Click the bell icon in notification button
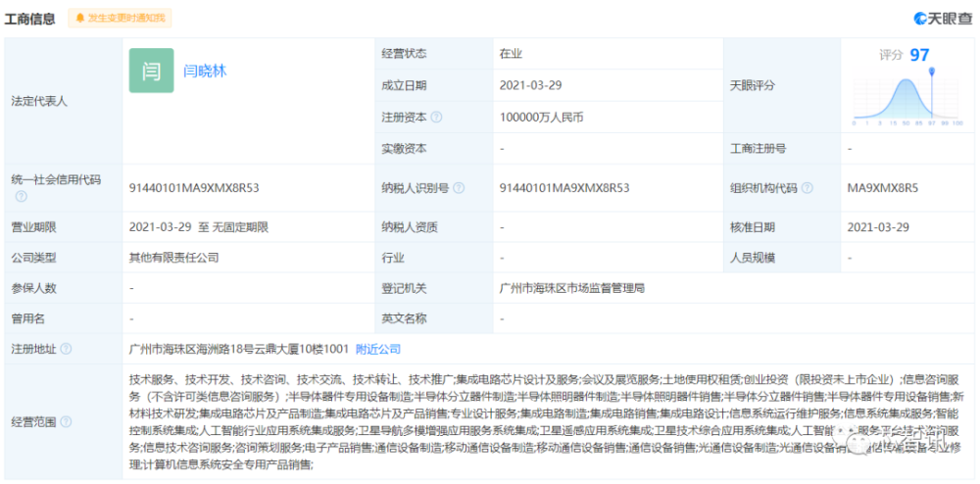Image resolution: width=980 pixels, height=484 pixels. coord(80,18)
